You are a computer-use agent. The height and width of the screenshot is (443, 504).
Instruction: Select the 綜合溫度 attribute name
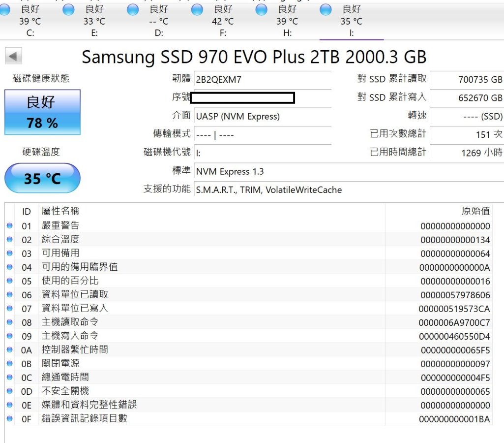click(60, 239)
